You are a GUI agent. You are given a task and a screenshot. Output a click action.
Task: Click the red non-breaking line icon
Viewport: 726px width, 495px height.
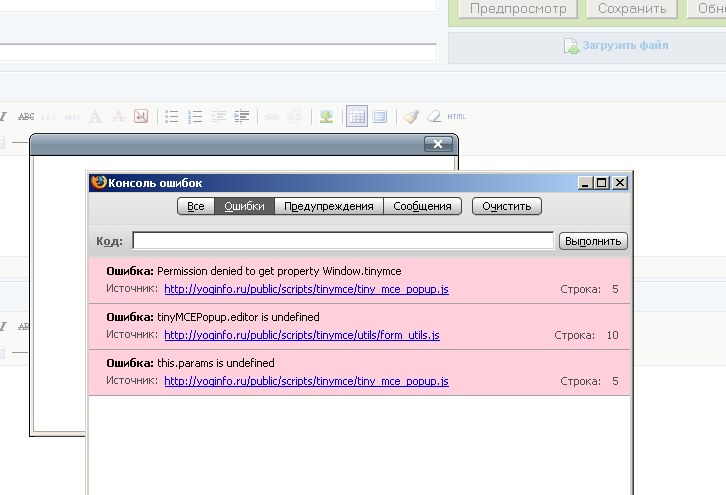141,116
